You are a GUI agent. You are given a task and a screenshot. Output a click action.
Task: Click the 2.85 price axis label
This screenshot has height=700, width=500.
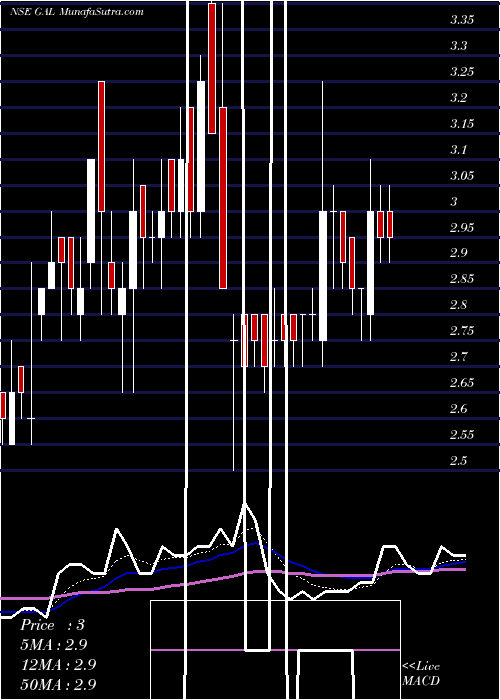462,279
